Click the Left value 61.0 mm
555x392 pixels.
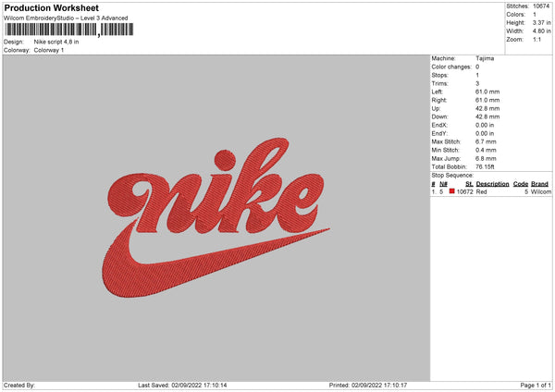[x=487, y=92]
